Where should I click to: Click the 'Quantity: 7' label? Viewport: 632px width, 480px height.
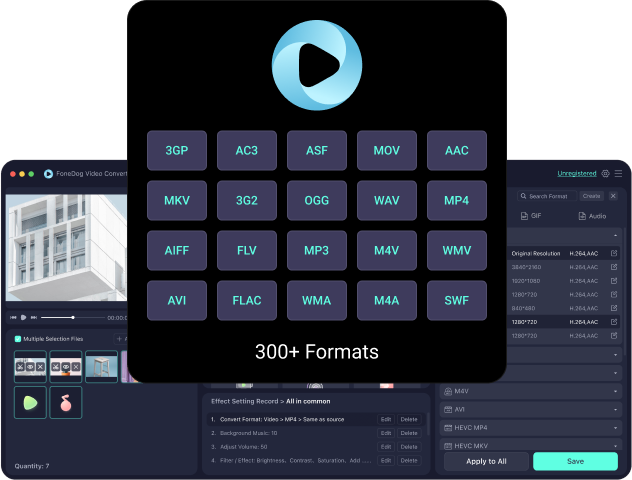click(32, 466)
